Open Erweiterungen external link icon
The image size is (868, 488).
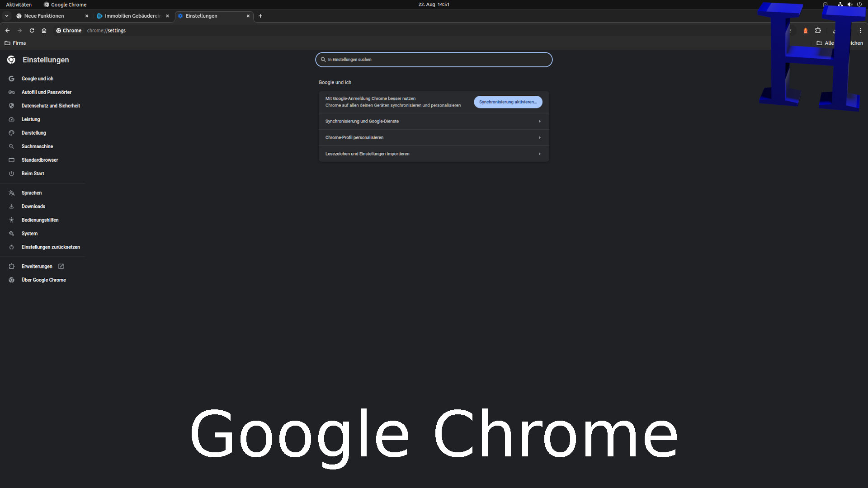point(61,267)
